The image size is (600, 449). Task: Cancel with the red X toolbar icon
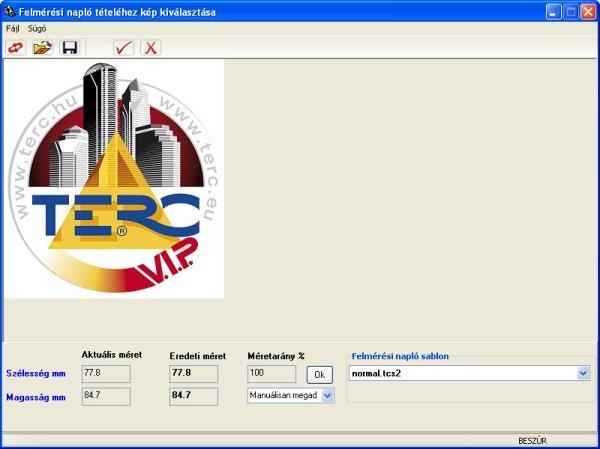[x=150, y=48]
